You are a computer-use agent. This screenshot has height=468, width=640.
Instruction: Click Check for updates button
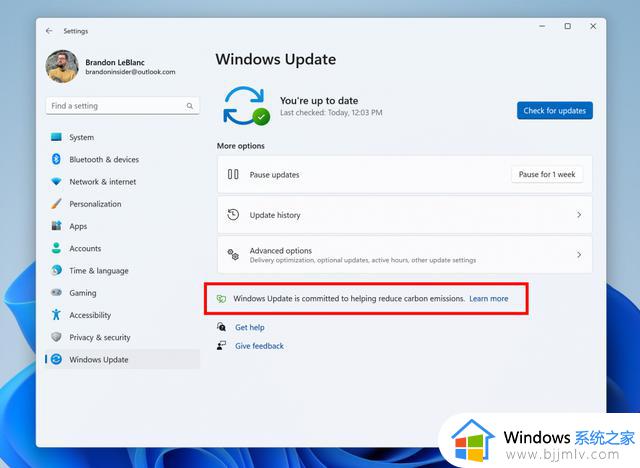[555, 111]
